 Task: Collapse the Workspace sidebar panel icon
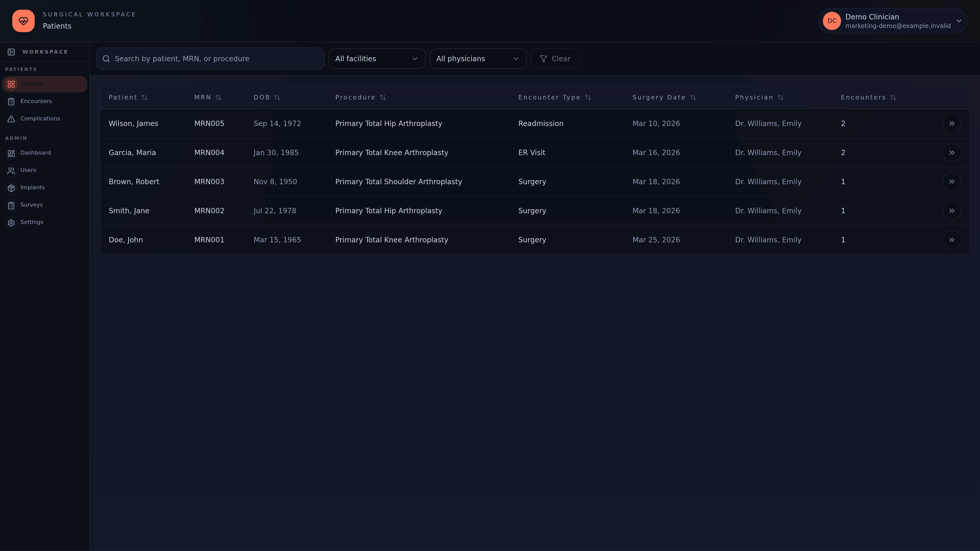(11, 52)
